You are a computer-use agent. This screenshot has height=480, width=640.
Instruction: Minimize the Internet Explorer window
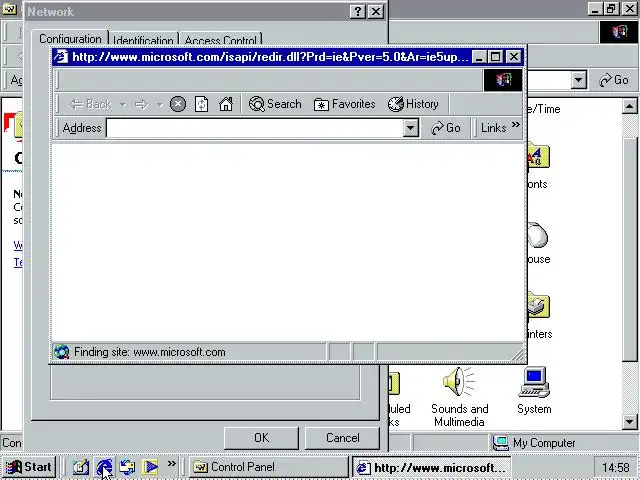tap(479, 57)
